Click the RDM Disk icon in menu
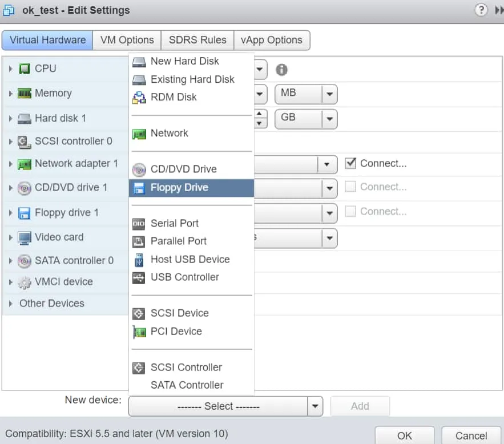Image resolution: width=504 pixels, height=444 pixels. pyautogui.click(x=139, y=98)
